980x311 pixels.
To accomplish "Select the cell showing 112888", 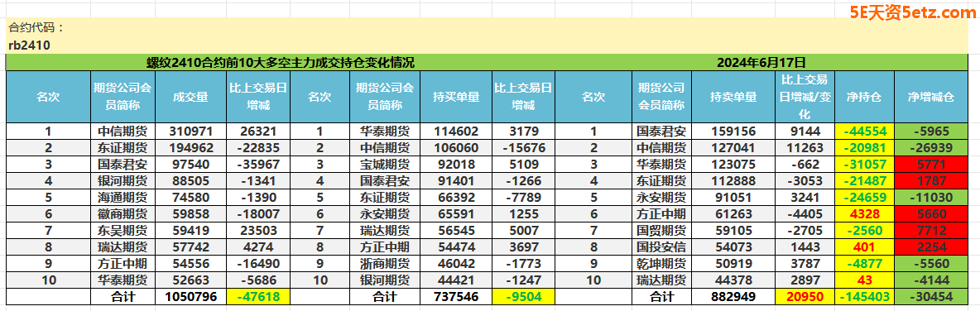I will tap(733, 180).
